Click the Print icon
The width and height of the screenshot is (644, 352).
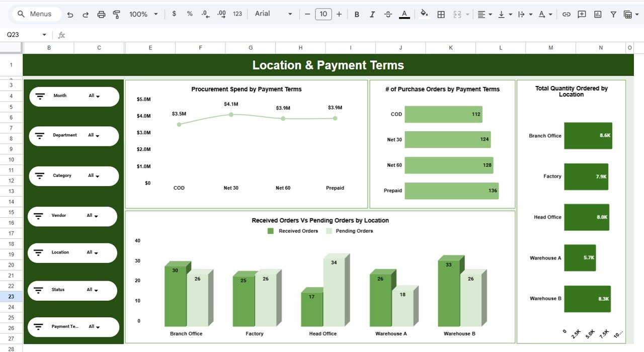pyautogui.click(x=101, y=14)
